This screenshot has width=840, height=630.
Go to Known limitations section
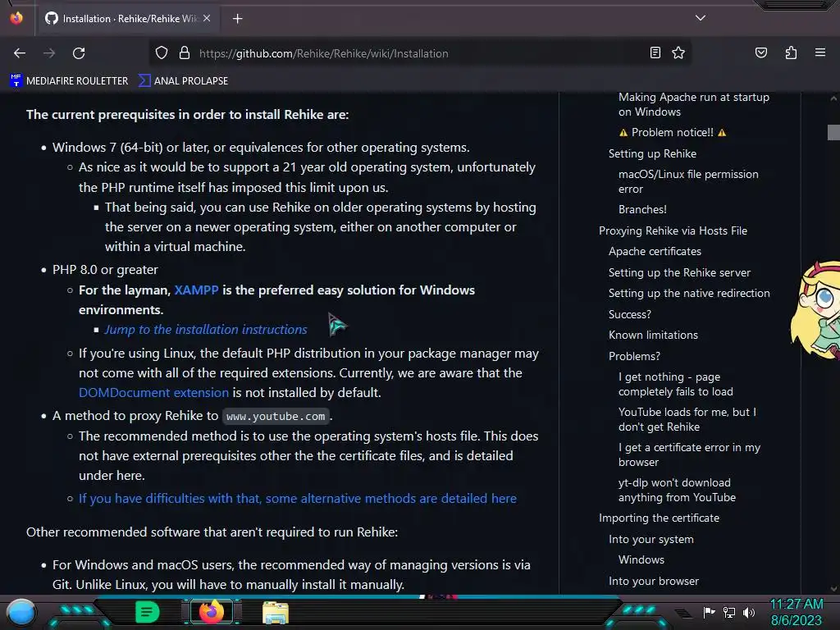point(653,335)
